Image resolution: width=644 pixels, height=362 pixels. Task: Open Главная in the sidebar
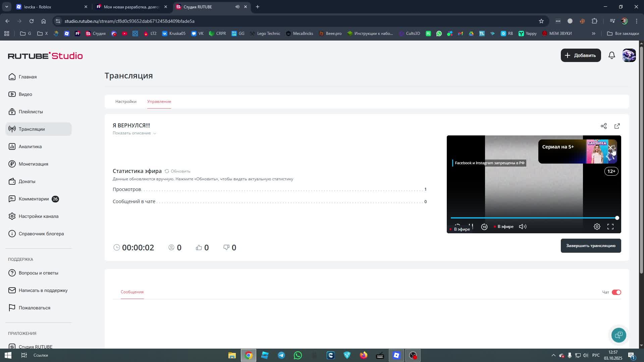[39, 77]
